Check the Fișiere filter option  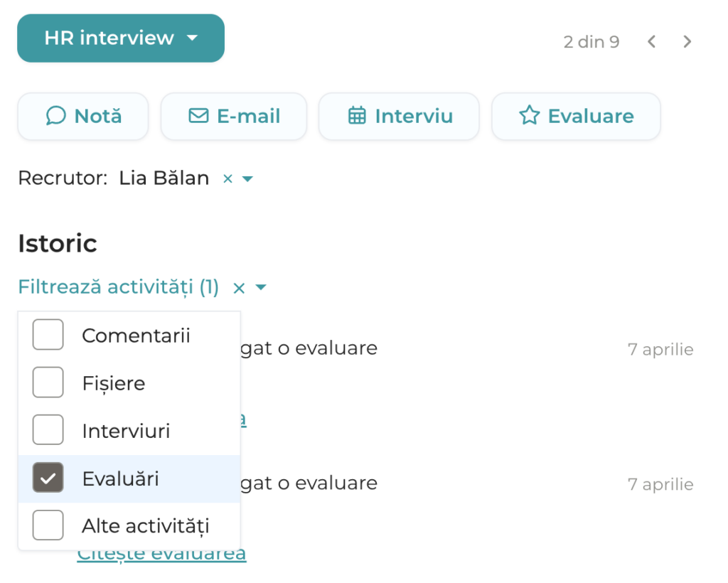[48, 382]
